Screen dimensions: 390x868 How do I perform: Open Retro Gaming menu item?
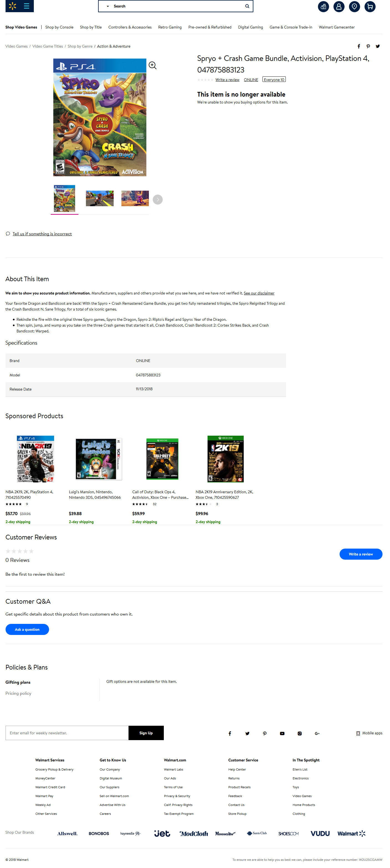coord(170,27)
